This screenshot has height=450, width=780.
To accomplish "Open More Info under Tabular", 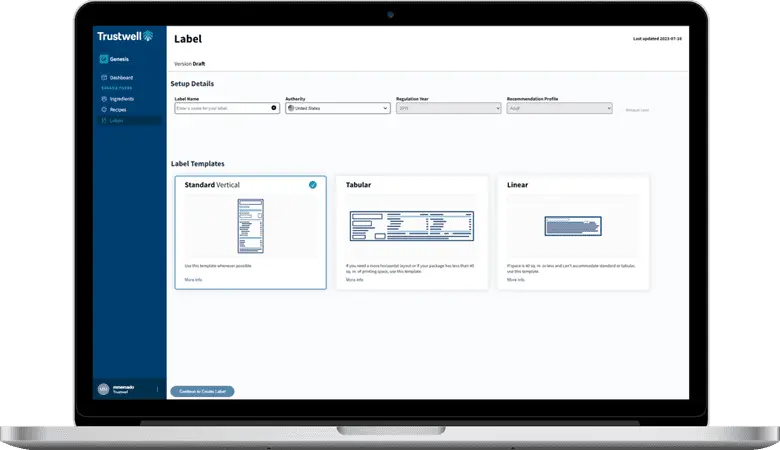I will coord(354,280).
